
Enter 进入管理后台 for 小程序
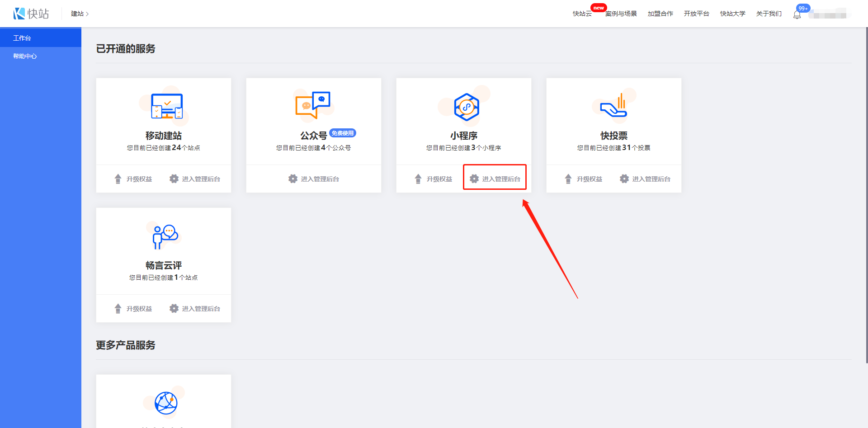tap(495, 179)
